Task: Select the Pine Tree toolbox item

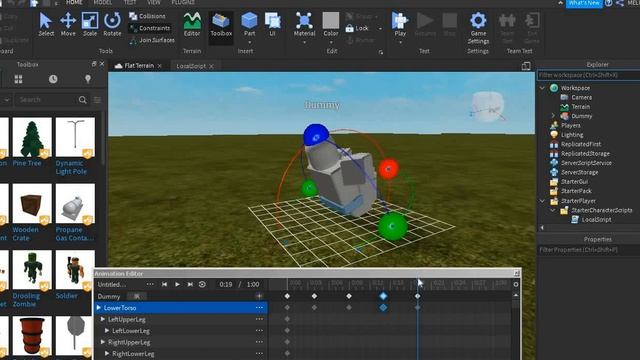Action: [32, 142]
